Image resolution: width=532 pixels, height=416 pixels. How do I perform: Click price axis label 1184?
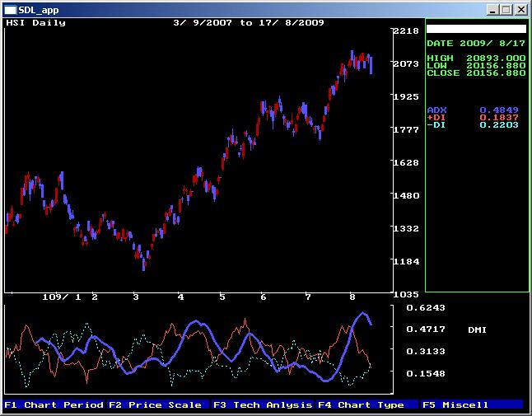point(406,262)
